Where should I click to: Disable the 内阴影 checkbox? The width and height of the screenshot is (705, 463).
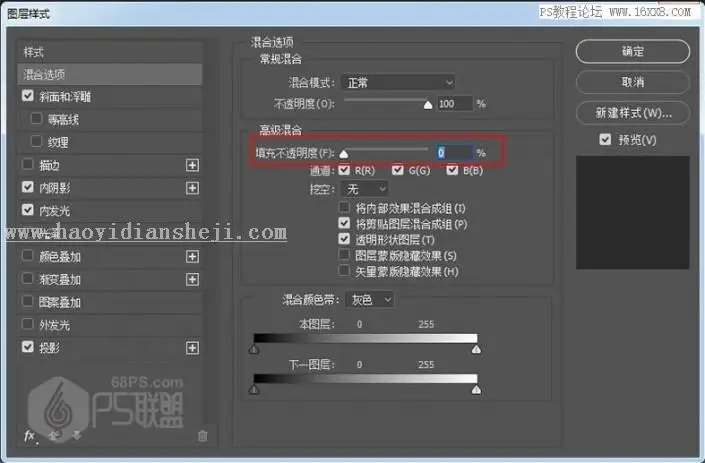click(x=28, y=187)
